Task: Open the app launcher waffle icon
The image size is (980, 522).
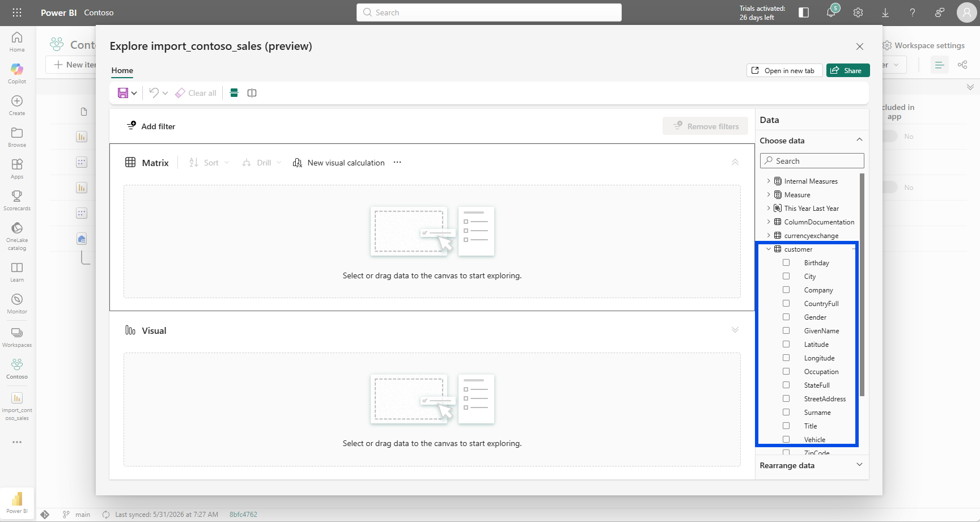Action: coord(17,12)
